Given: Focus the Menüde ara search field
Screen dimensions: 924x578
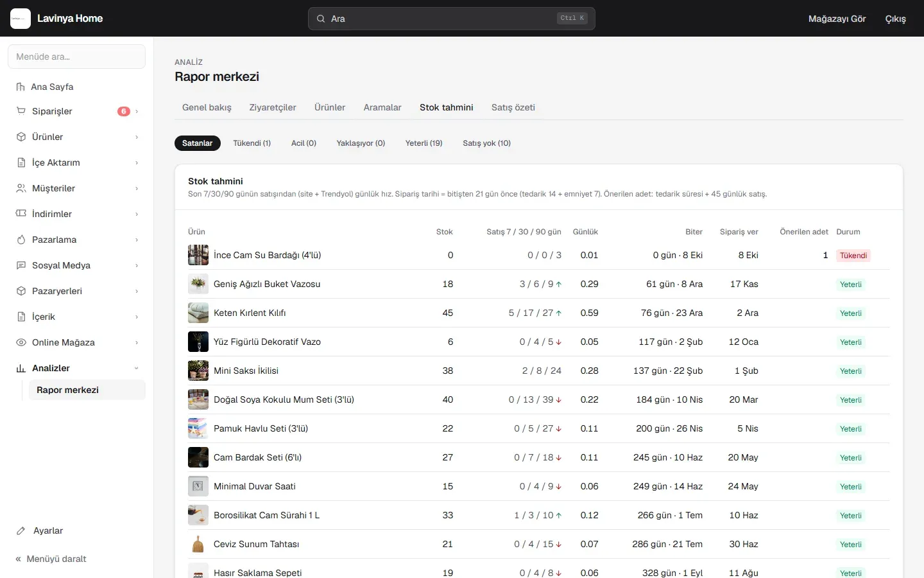Looking at the screenshot, I should point(77,57).
